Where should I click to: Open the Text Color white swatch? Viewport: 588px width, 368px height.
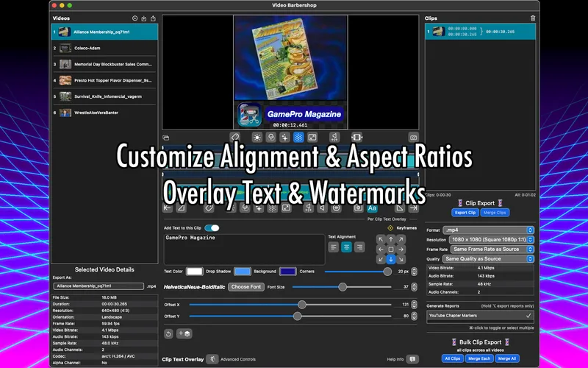coord(195,272)
